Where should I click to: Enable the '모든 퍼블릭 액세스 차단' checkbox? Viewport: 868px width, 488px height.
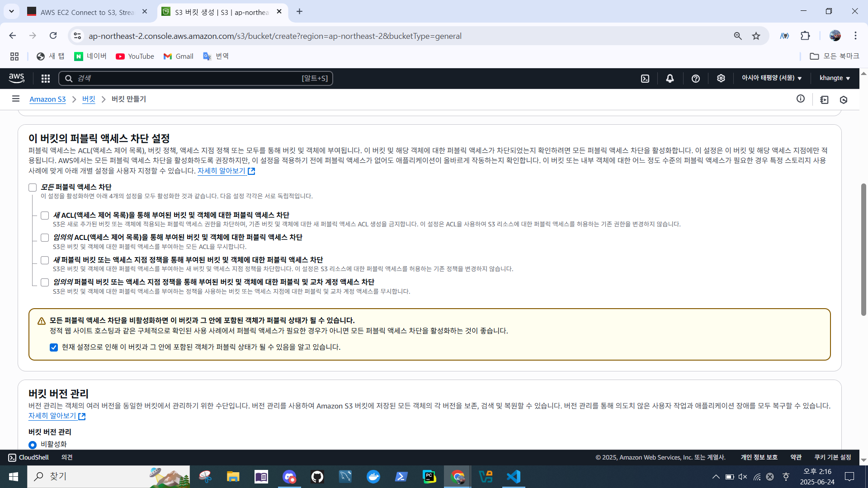[x=33, y=187]
